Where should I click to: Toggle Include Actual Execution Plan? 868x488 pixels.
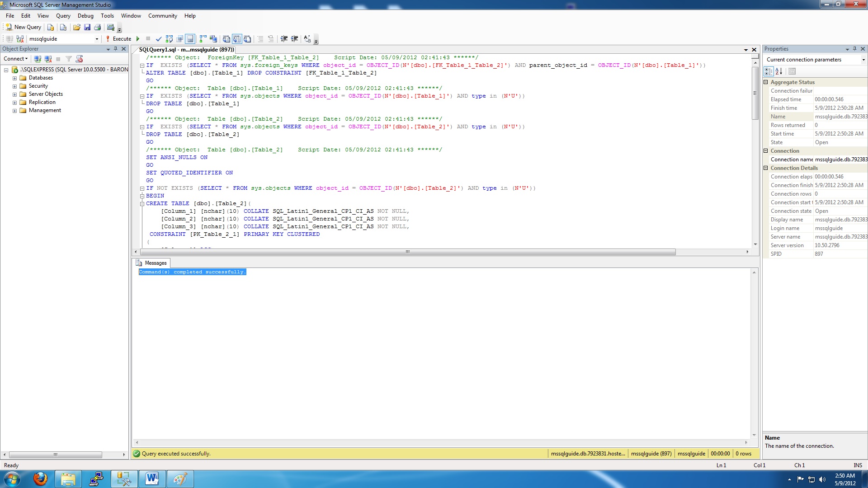click(203, 39)
